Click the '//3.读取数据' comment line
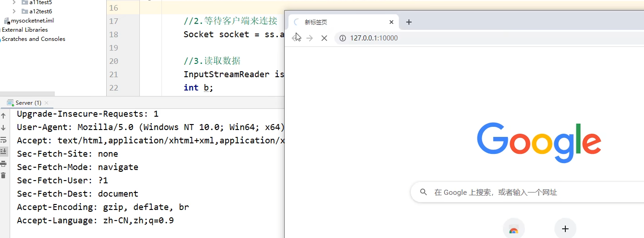 pos(212,61)
